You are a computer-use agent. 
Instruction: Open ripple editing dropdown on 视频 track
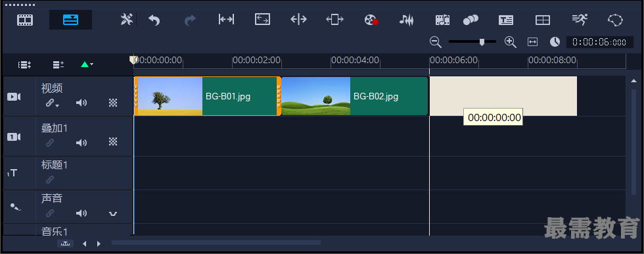coord(52,103)
